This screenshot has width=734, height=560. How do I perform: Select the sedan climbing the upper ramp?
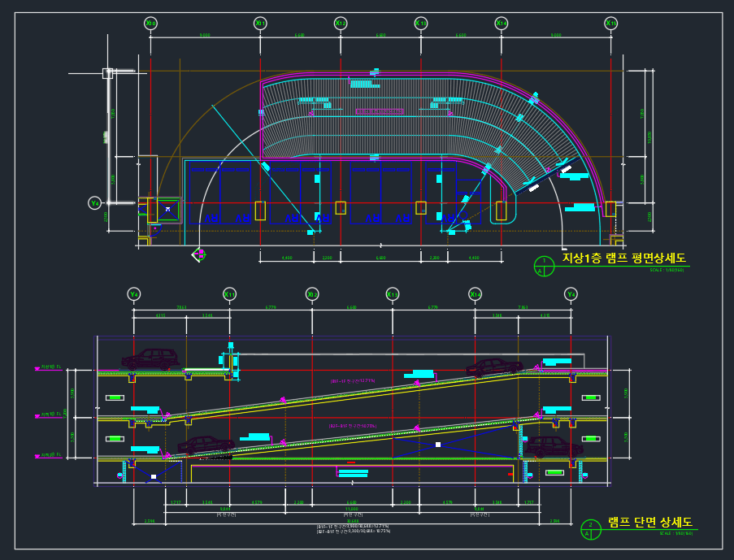coord(494,367)
